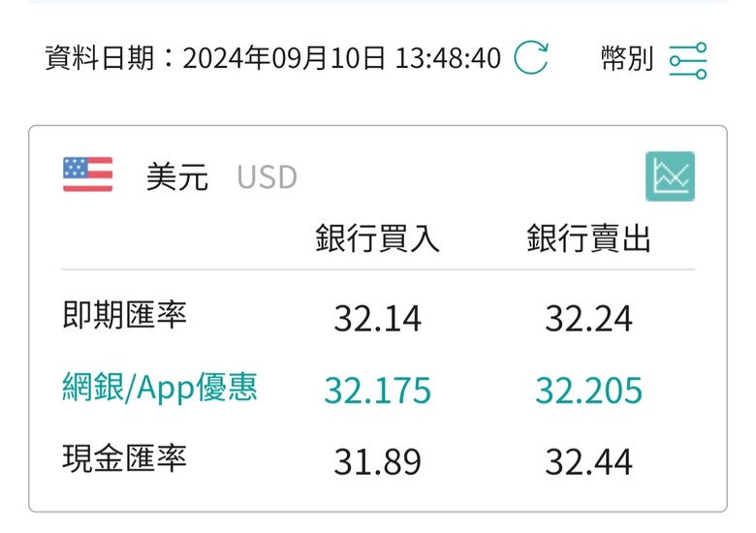Tap the US flag icon
The height and width of the screenshot is (533, 756).
pyautogui.click(x=88, y=174)
